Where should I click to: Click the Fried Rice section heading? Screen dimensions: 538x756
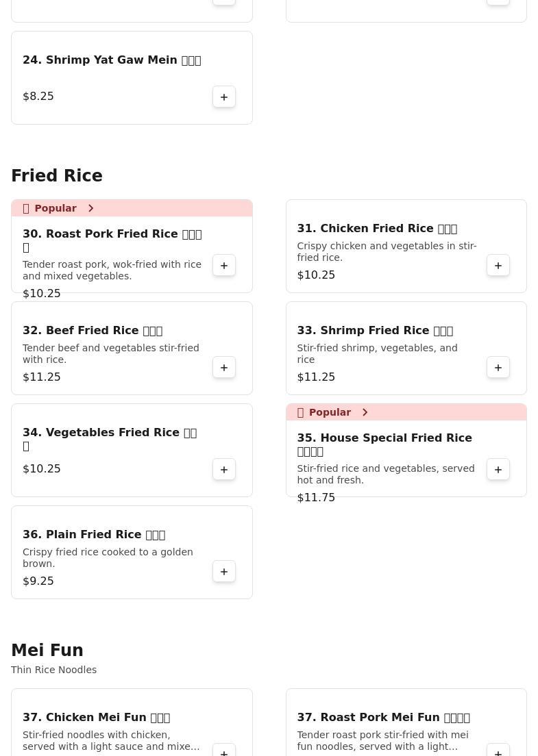(57, 176)
